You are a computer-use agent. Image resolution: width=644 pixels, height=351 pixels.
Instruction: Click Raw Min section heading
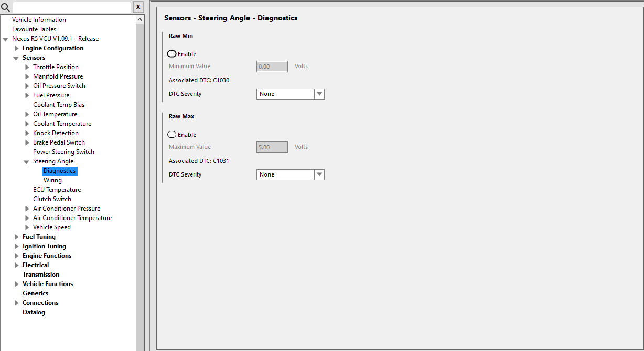pos(181,36)
